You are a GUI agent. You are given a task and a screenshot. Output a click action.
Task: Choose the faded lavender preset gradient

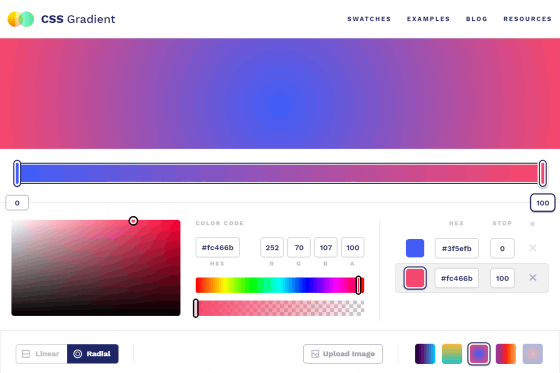532,354
